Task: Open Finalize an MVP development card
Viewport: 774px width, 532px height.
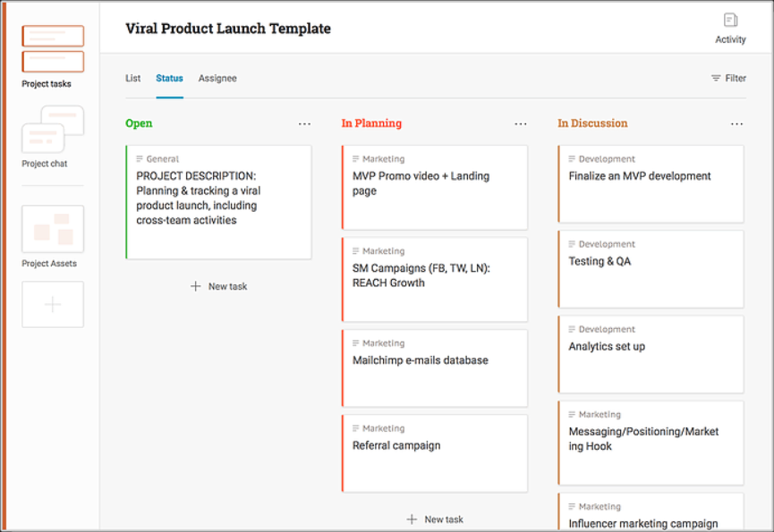Action: point(651,184)
